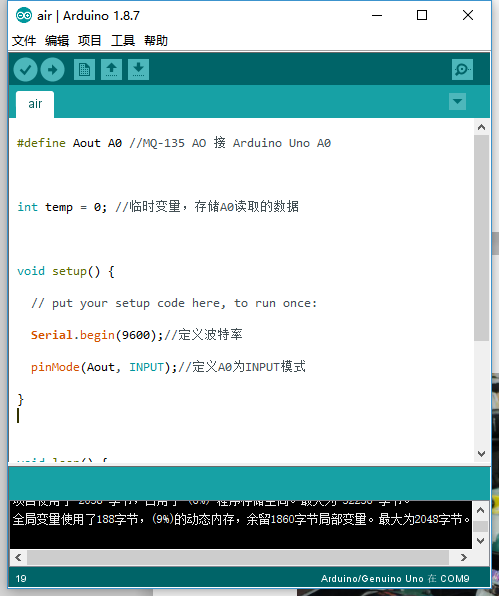This screenshot has width=499, height=596.
Task: Click line number 19 in status bar
Action: coord(21,579)
